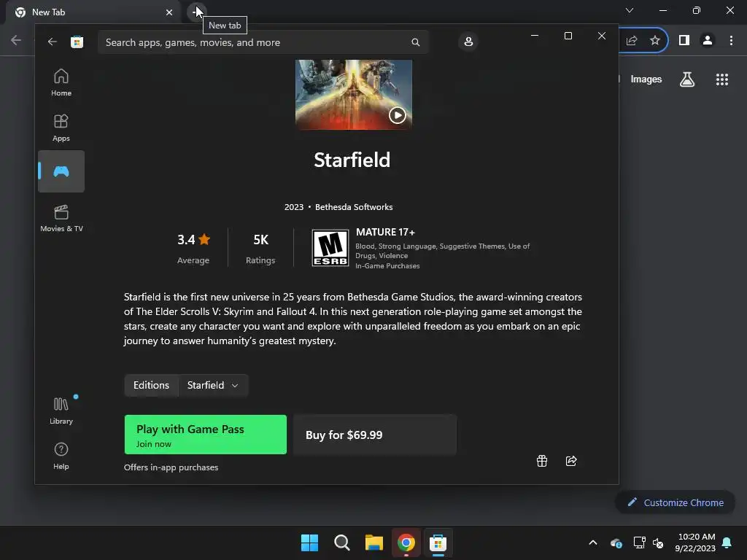
Task: Switch to Chrome from taskbar
Action: click(x=406, y=542)
